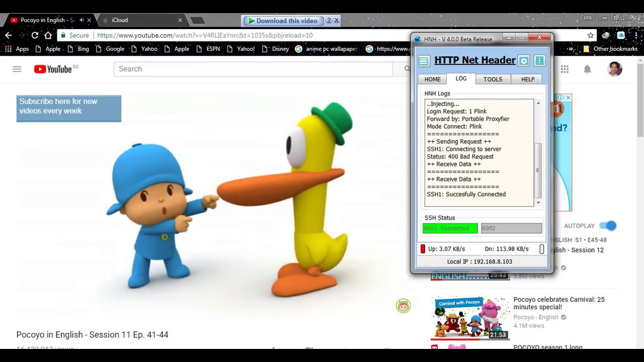Open the HELP tab in HNH
644x362 pixels.
528,79
